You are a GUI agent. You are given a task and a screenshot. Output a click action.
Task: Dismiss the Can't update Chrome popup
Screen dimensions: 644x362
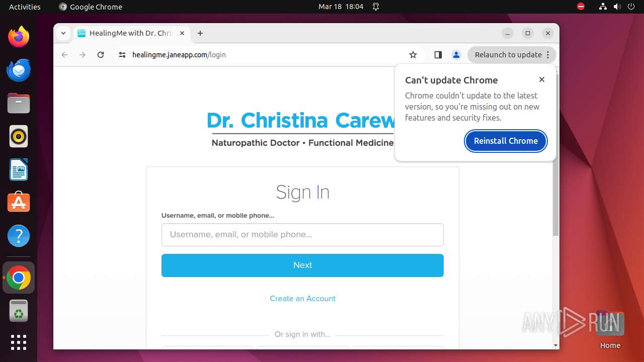542,79
